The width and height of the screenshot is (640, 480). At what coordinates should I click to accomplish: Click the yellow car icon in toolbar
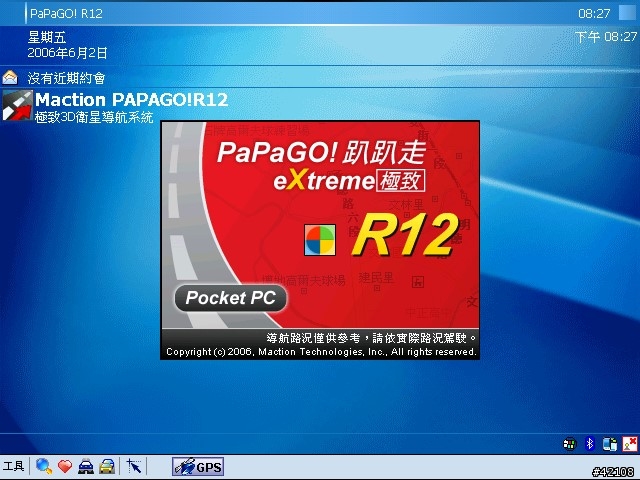pyautogui.click(x=107, y=466)
